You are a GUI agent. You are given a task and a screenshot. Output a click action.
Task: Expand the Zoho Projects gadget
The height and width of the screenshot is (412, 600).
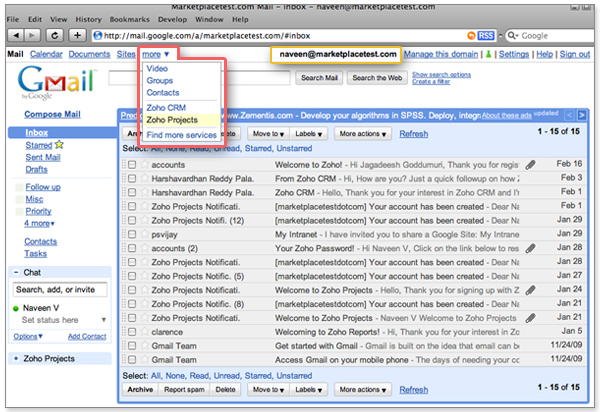16,358
